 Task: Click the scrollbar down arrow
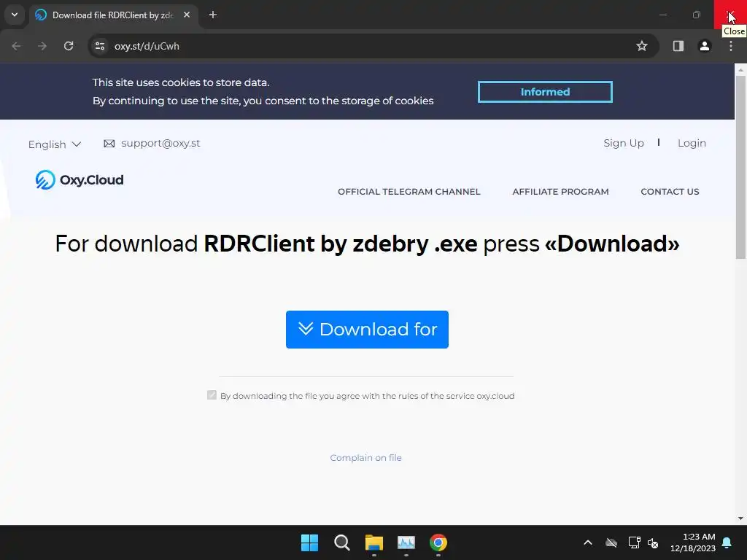tap(740, 518)
